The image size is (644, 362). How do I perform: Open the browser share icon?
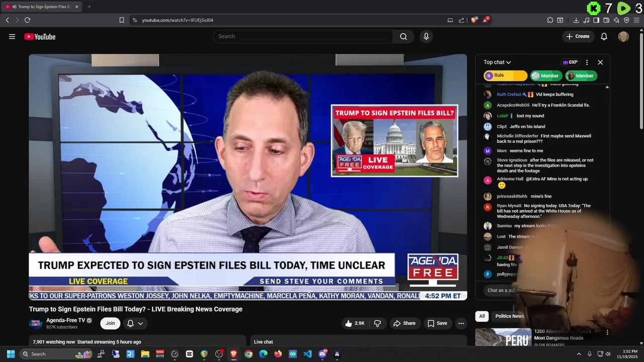[461, 20]
